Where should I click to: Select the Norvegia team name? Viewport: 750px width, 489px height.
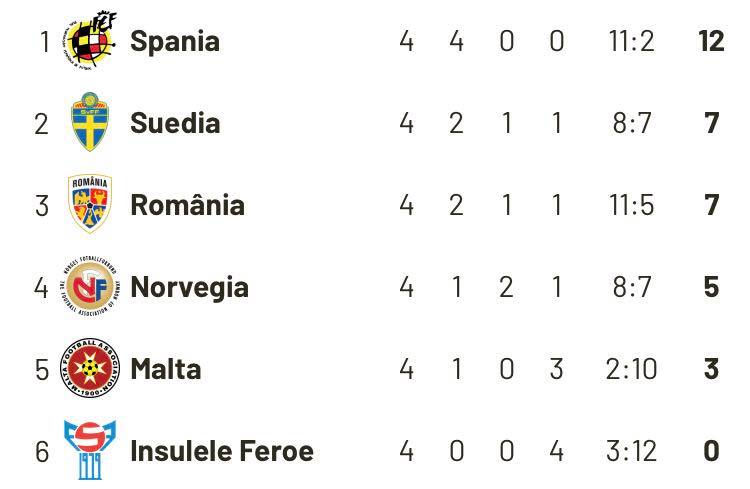pos(189,287)
